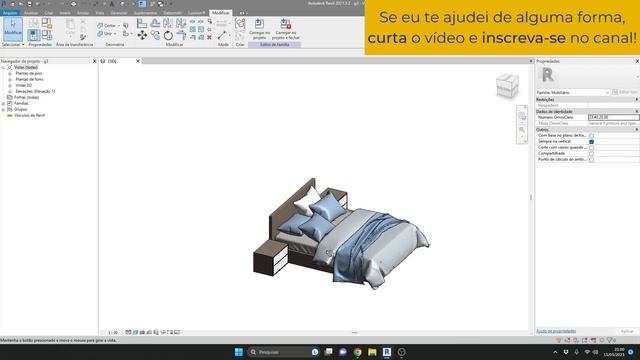This screenshot has width=640, height=360.
Task: Click the ViewCube in 3D view
Action: coord(507,86)
